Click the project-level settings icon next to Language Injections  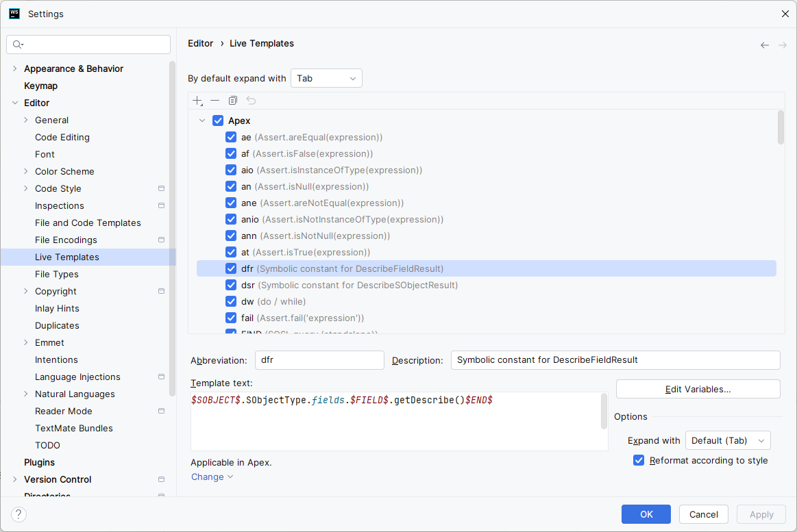click(161, 377)
